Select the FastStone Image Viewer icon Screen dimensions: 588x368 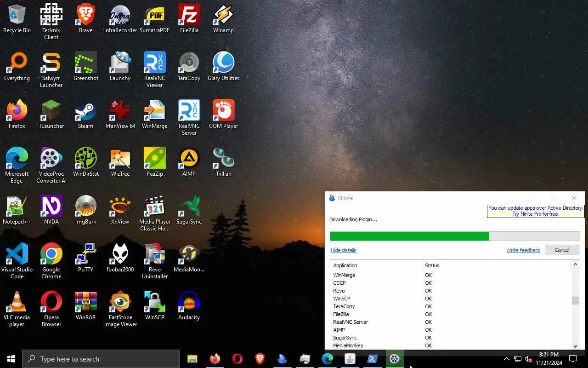pos(120,309)
